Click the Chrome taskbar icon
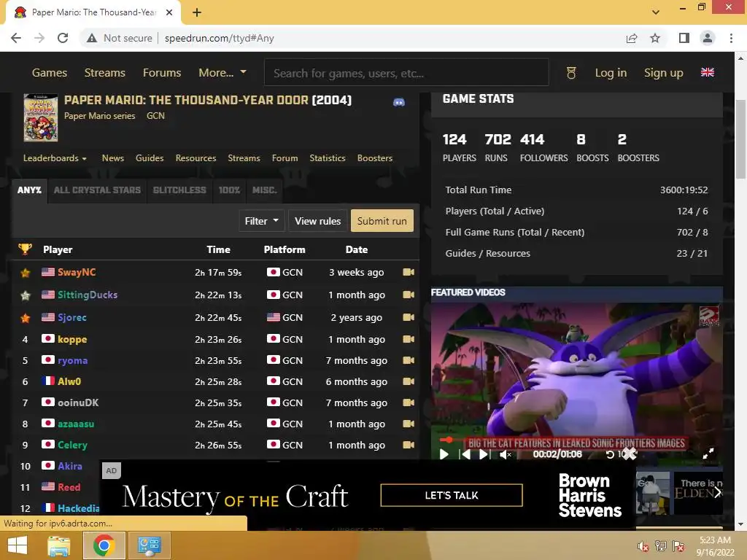This screenshot has height=560, width=747. click(104, 545)
